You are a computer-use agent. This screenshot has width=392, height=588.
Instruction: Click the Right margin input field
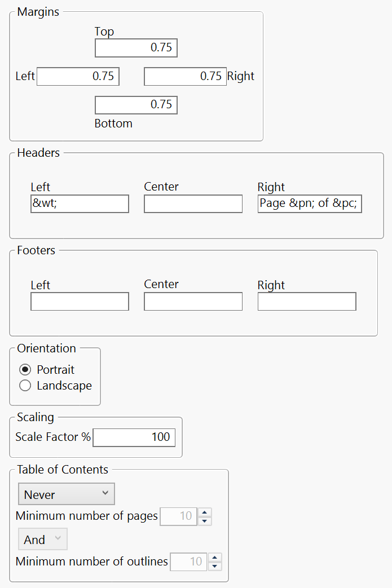185,76
